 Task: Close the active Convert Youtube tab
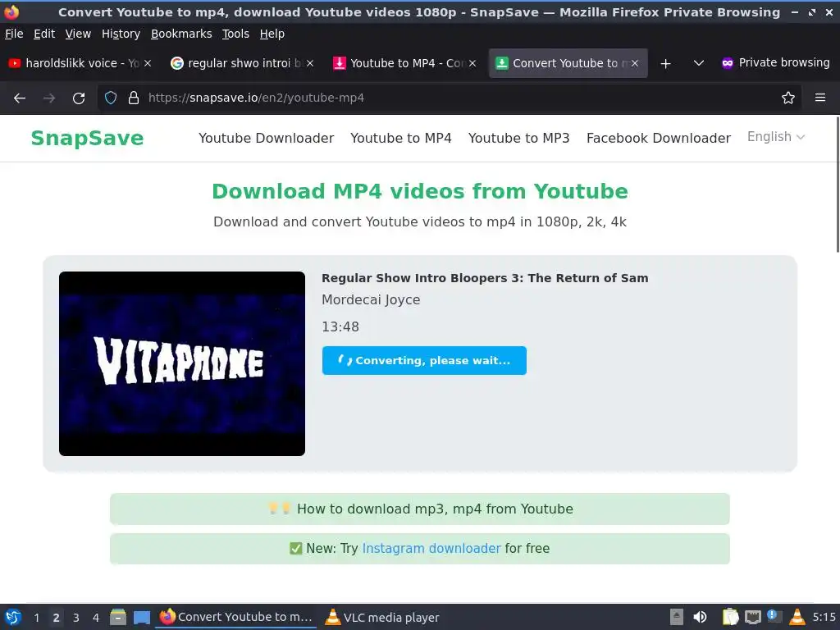[635, 63]
